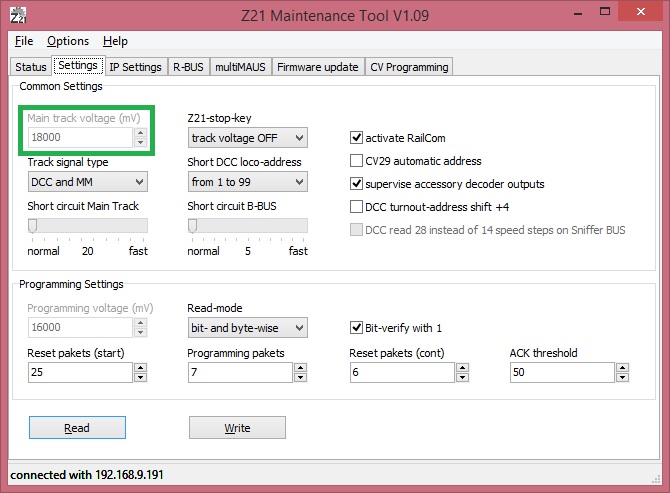670x493 pixels.
Task: Click the Read button
Action: [x=77, y=428]
